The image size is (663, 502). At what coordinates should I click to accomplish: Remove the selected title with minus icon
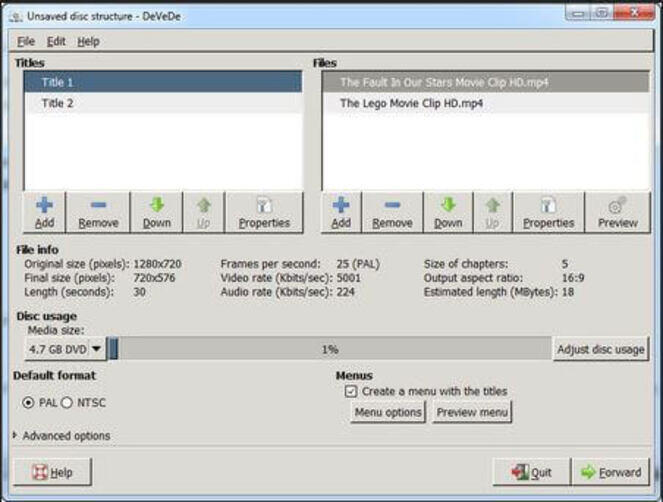98,212
